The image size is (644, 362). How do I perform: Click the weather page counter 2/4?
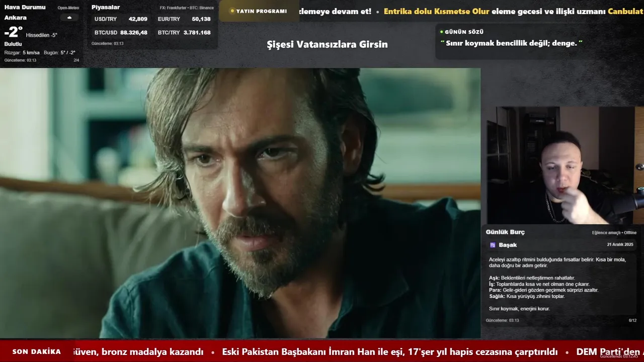pos(76,60)
